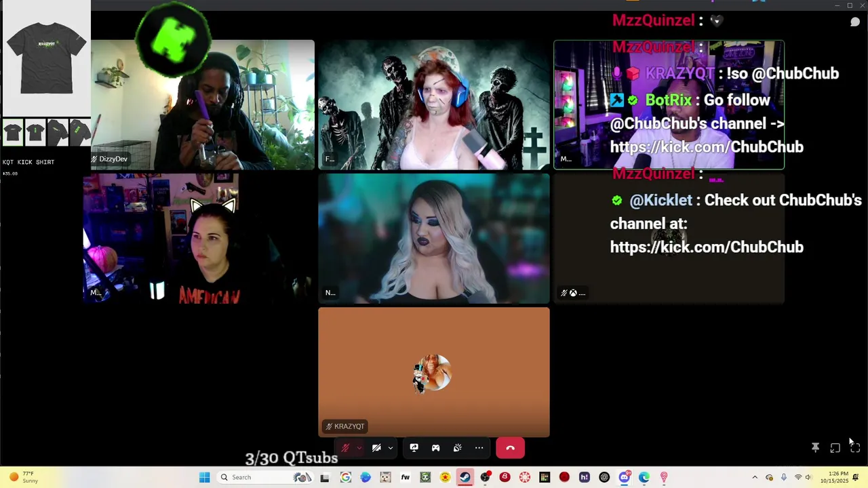Image resolution: width=868 pixels, height=488 pixels.
Task: Click the red disconnect call button
Action: (510, 448)
